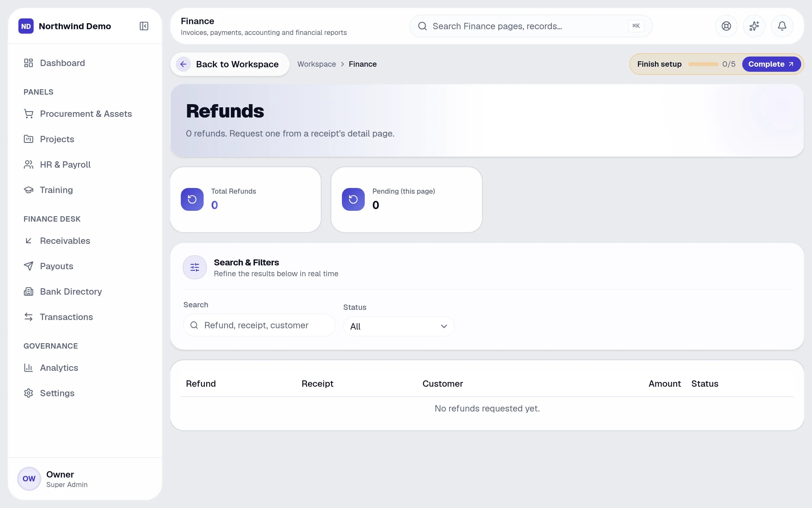Click the Amount column header
Viewport: 812px width, 508px height.
(x=665, y=384)
